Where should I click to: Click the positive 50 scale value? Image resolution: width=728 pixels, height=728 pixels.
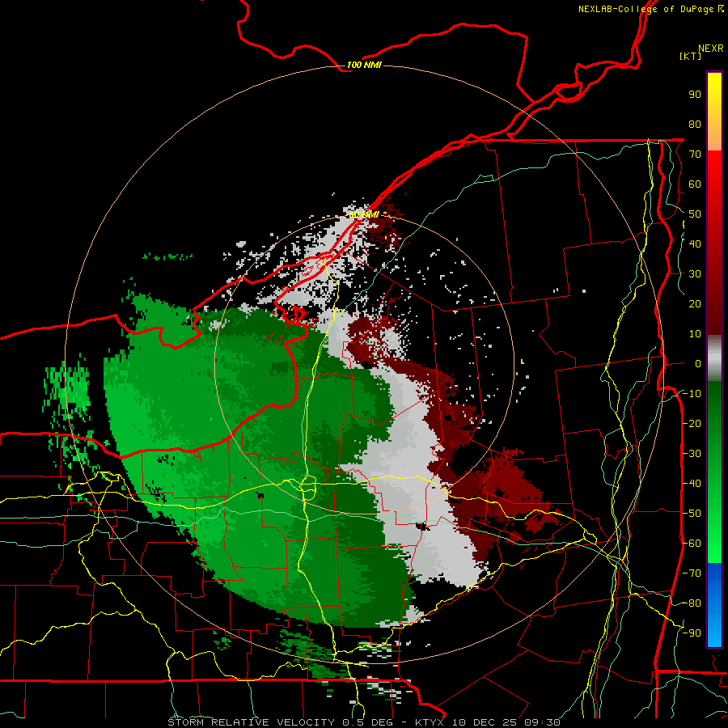(695, 214)
